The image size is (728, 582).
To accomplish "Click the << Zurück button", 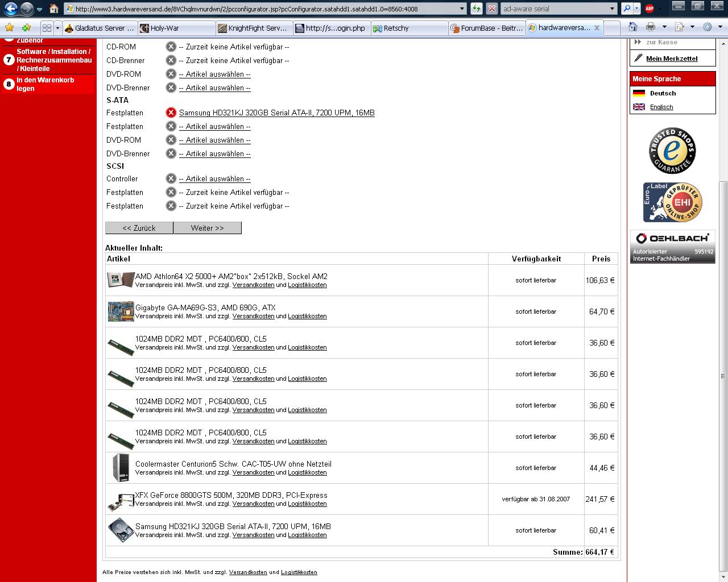I will 139,228.
